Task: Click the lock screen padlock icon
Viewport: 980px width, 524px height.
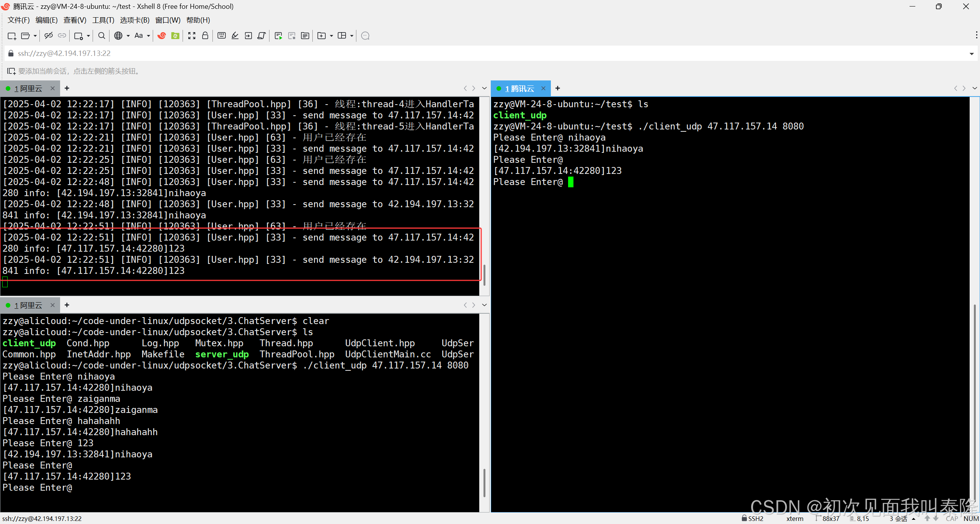Action: 205,36
